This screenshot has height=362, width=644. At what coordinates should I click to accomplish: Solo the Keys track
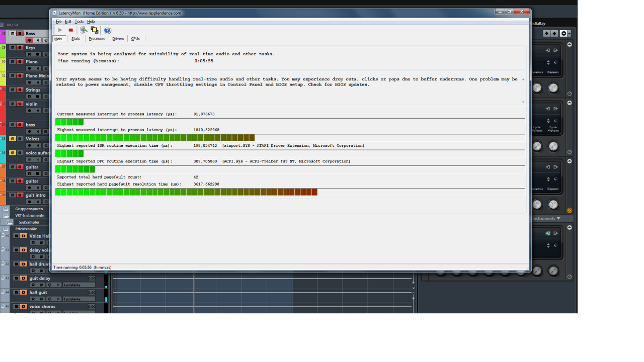(x=20, y=48)
